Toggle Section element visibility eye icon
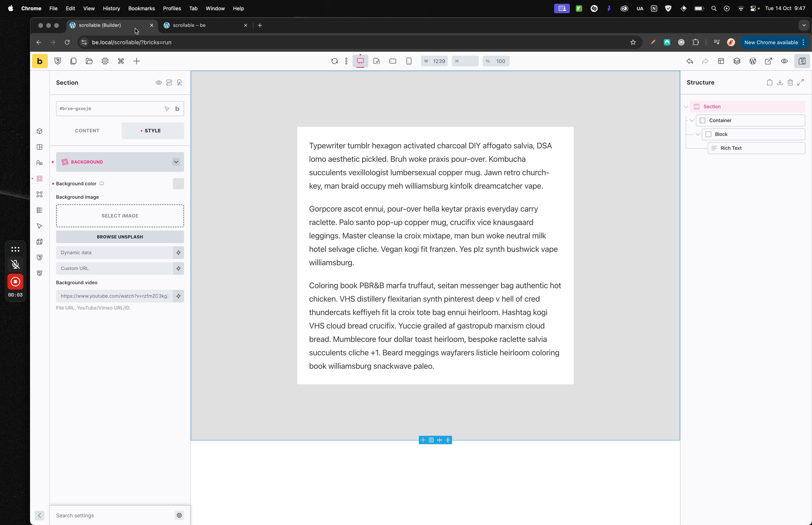The height and width of the screenshot is (525, 812). click(x=158, y=83)
